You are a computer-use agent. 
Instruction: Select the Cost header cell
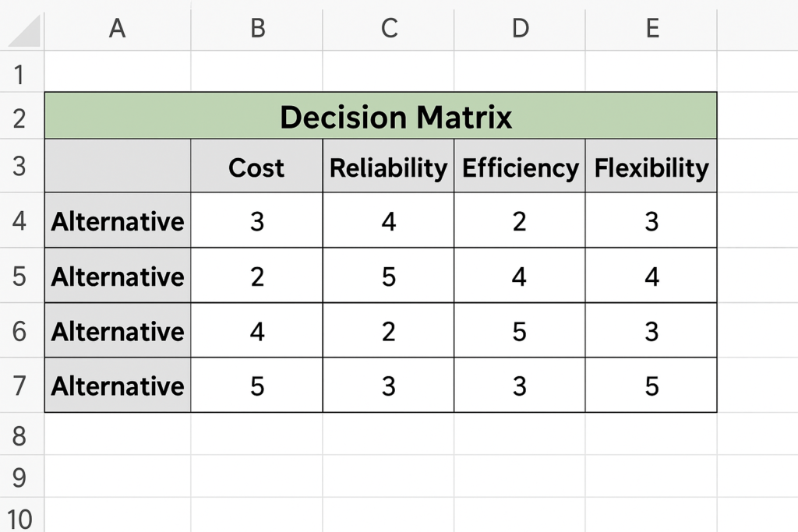[257, 167]
